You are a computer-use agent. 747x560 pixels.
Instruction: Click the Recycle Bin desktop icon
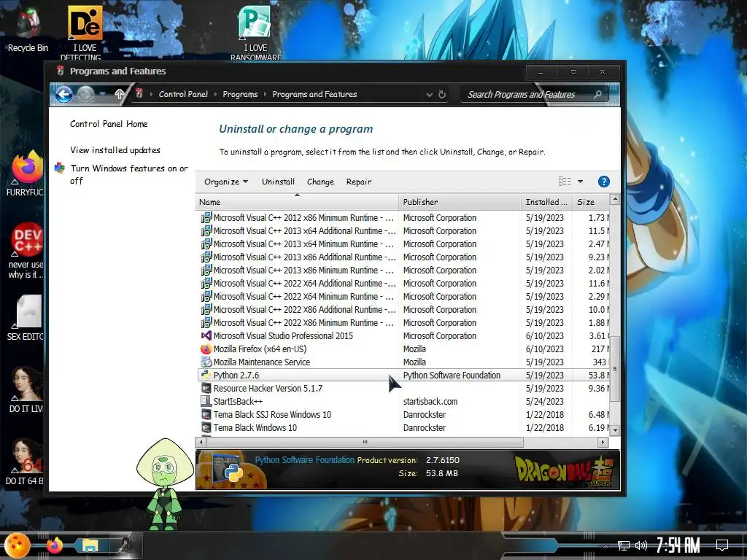pyautogui.click(x=28, y=29)
